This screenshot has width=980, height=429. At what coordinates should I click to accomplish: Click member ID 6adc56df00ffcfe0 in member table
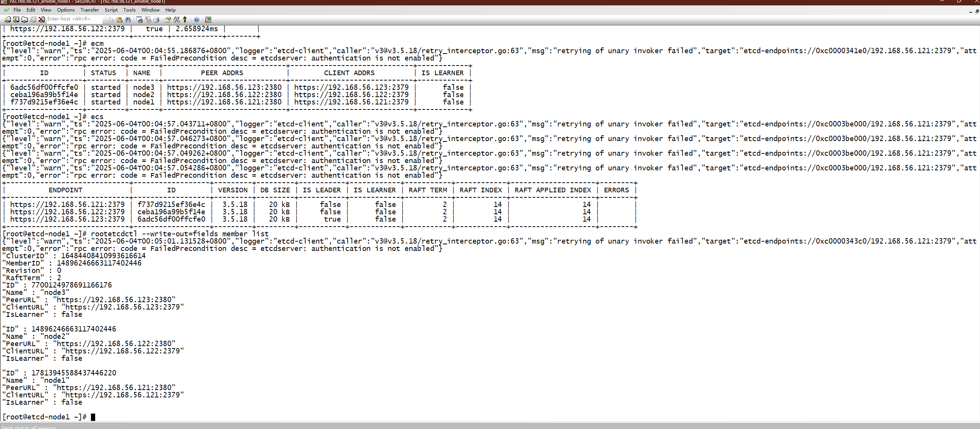point(44,87)
